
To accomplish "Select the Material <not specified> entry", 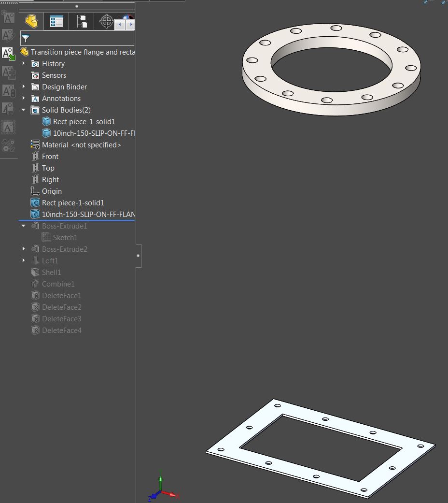I will 82,144.
